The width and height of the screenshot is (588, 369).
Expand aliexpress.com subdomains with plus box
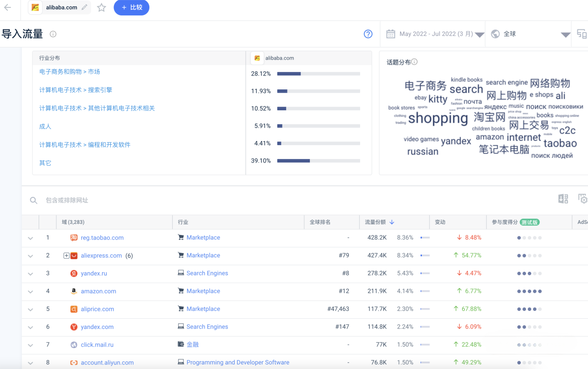click(67, 255)
